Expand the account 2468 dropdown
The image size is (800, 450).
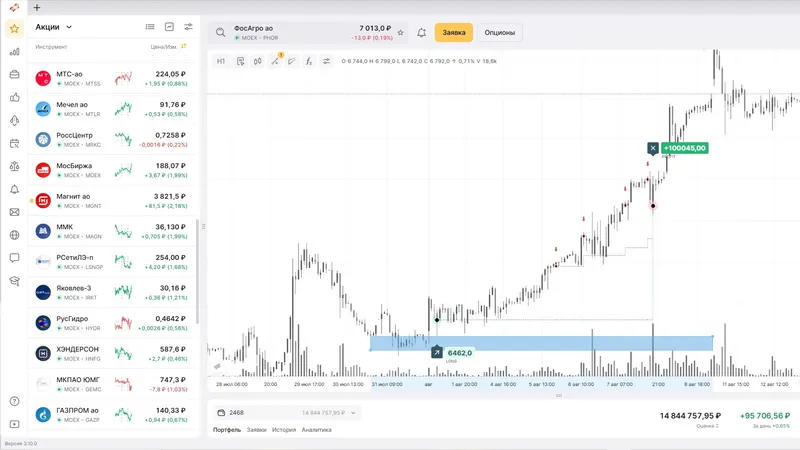tap(355, 412)
